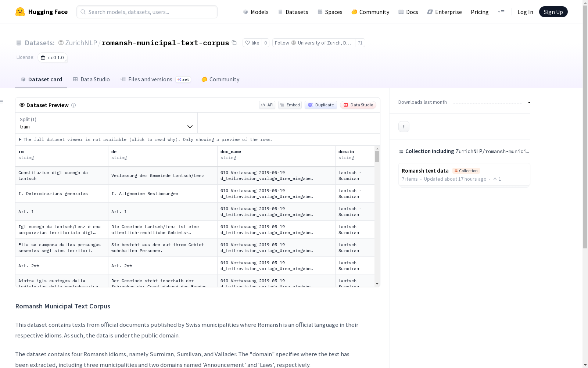The height and width of the screenshot is (368, 588).
Task: Click the ZurichNLP organization avatar icon
Action: (61, 43)
